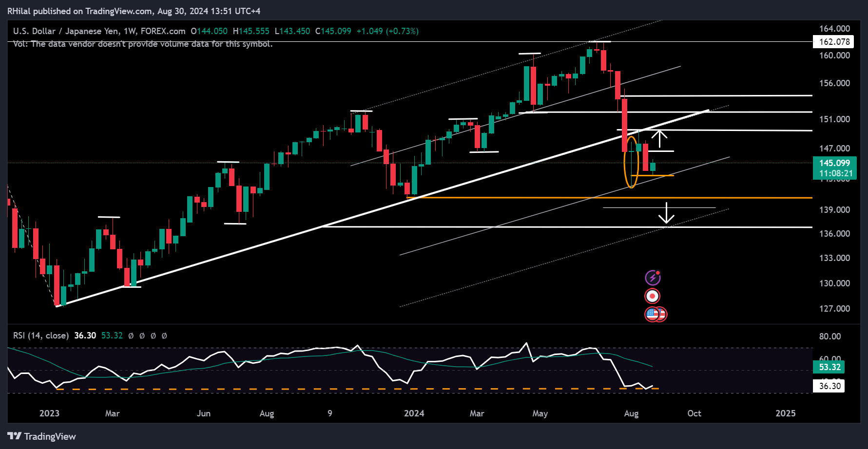Click the RHilal published on TradingView.com header
This screenshot has height=449, width=868.
tap(134, 11)
